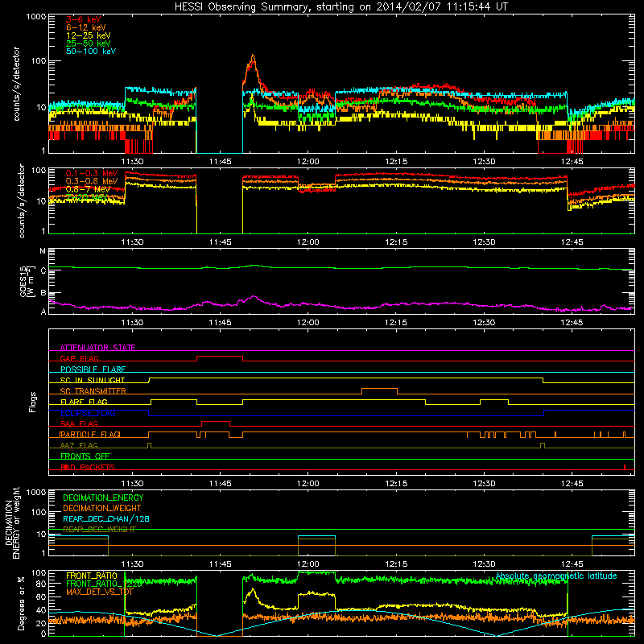Screen dimensions: 644x644
Task: Click the 12:00 time label under top panel
Action: pos(308,162)
